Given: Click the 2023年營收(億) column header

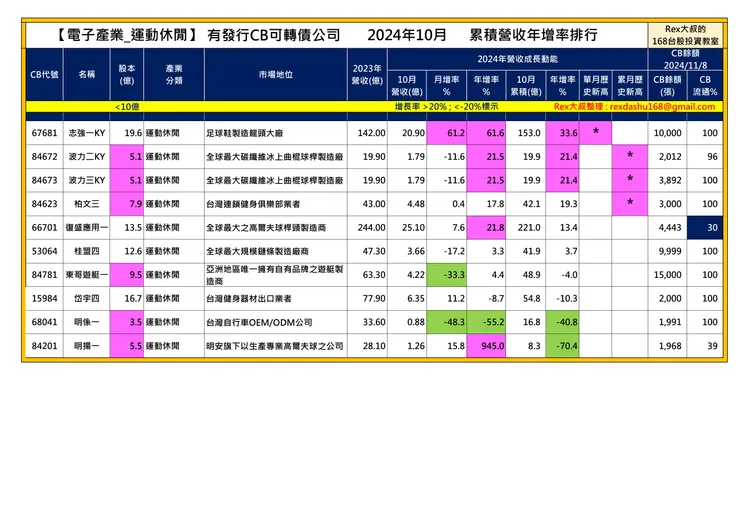Looking at the screenshot, I should pos(367,75).
